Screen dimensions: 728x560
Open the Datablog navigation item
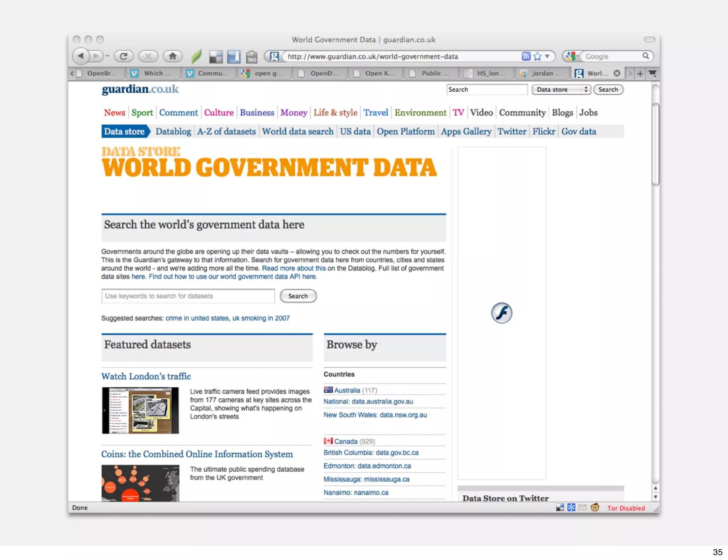point(173,131)
